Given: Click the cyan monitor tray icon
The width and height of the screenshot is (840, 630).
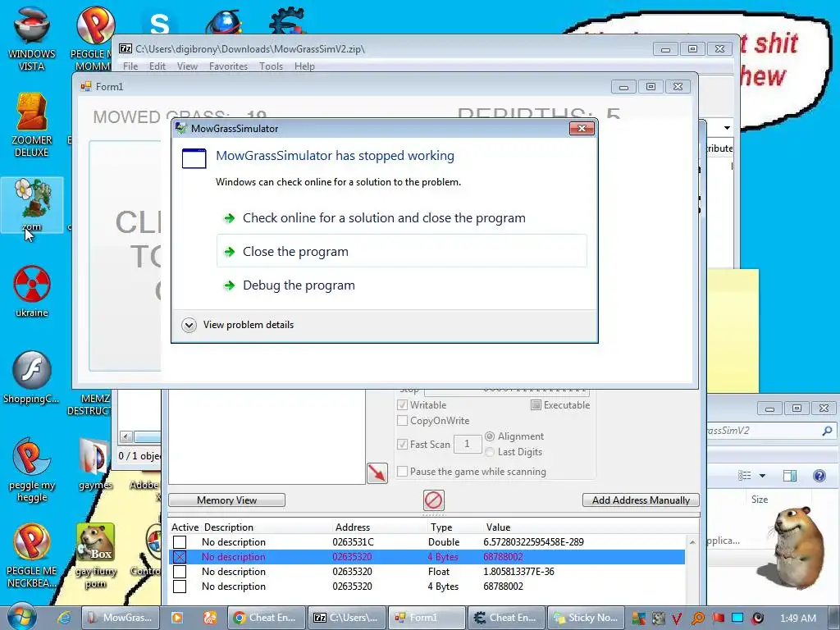Looking at the screenshot, I should click(x=737, y=618).
